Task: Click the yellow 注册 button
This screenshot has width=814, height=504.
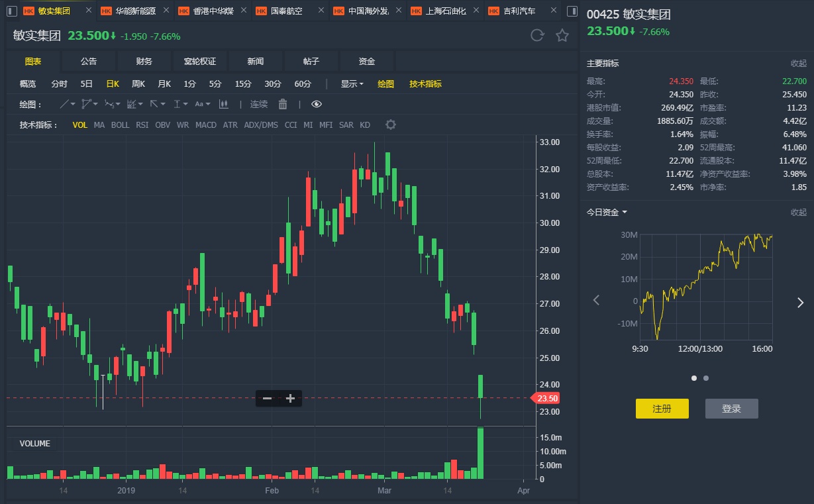Action: point(662,409)
